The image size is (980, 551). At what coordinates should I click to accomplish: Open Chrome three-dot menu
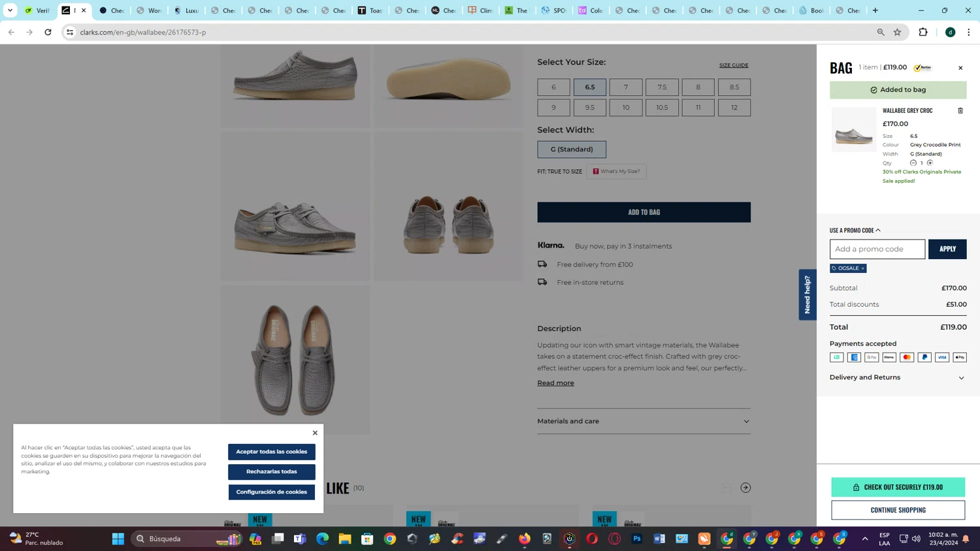[x=969, y=32]
